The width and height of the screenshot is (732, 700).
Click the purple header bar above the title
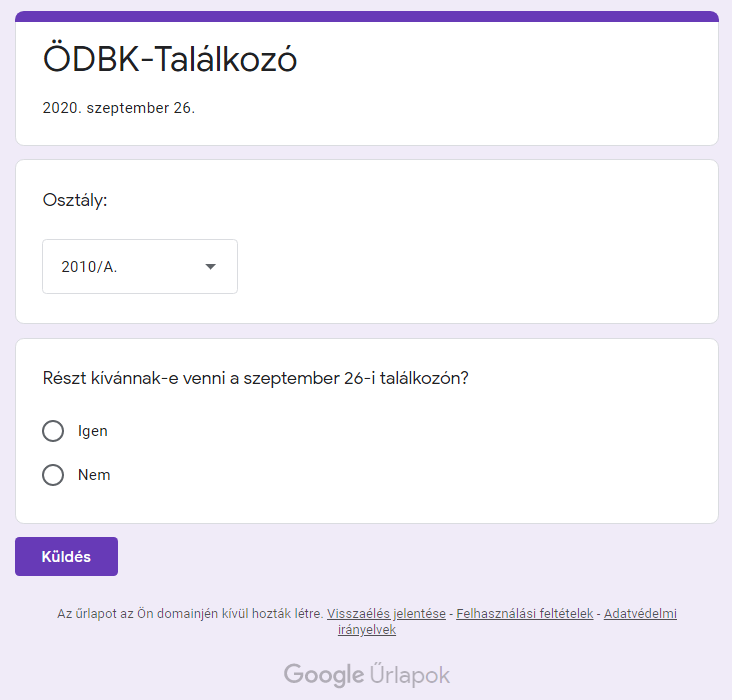click(x=366, y=16)
